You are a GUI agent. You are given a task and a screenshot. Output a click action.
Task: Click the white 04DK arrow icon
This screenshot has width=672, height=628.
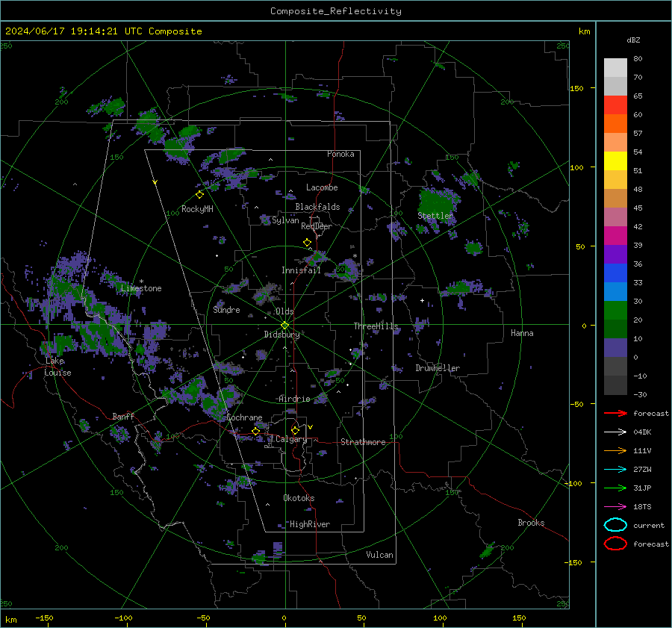pos(615,432)
